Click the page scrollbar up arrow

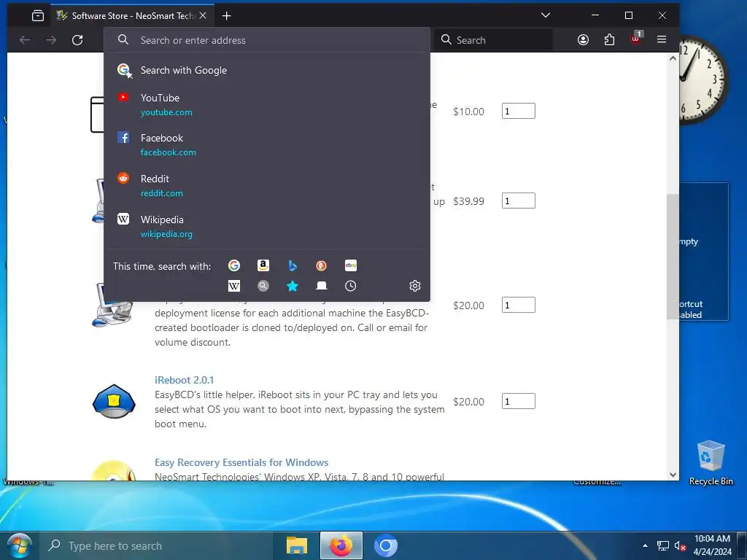[673, 58]
